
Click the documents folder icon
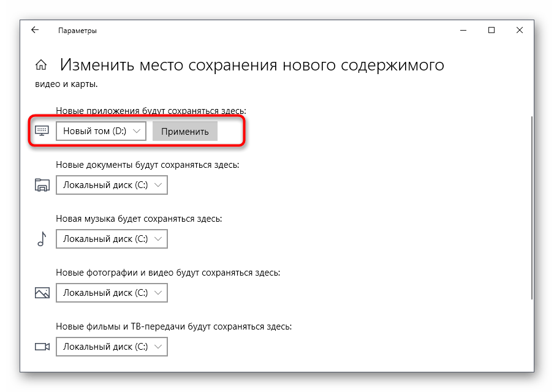point(42,185)
